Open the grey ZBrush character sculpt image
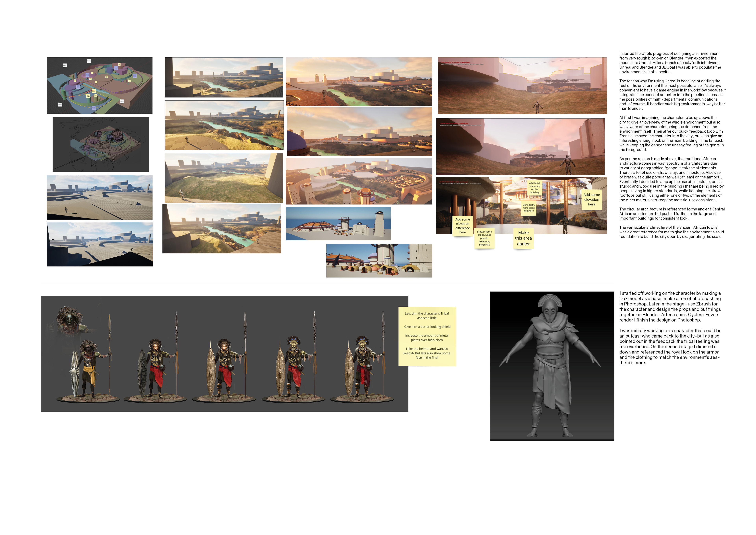The height and width of the screenshot is (535, 756). click(x=552, y=366)
